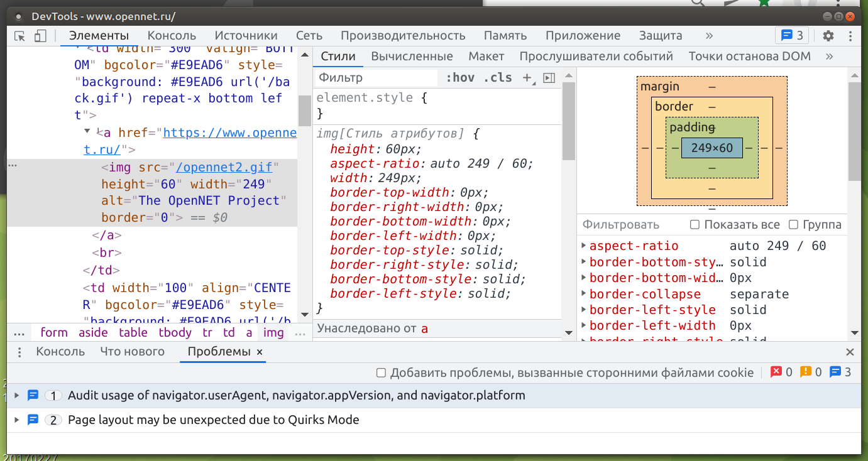868x461 pixels.
Task: Toggle the :hov element state button
Action: pyautogui.click(x=459, y=78)
